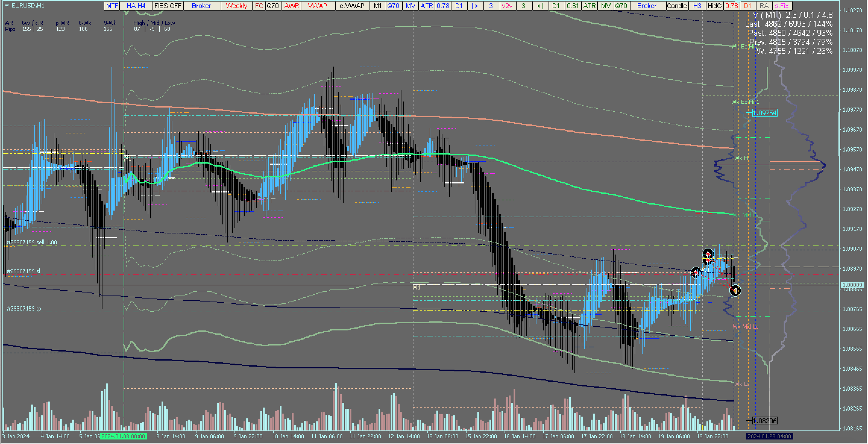The height and width of the screenshot is (444, 868).
Task: Click the grey RA button
Action: [764, 6]
